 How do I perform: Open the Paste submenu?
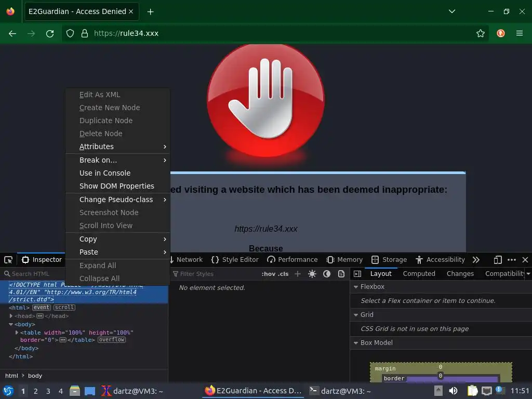(x=118, y=252)
